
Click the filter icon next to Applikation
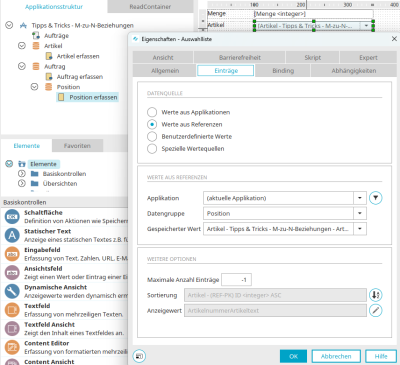click(x=375, y=198)
